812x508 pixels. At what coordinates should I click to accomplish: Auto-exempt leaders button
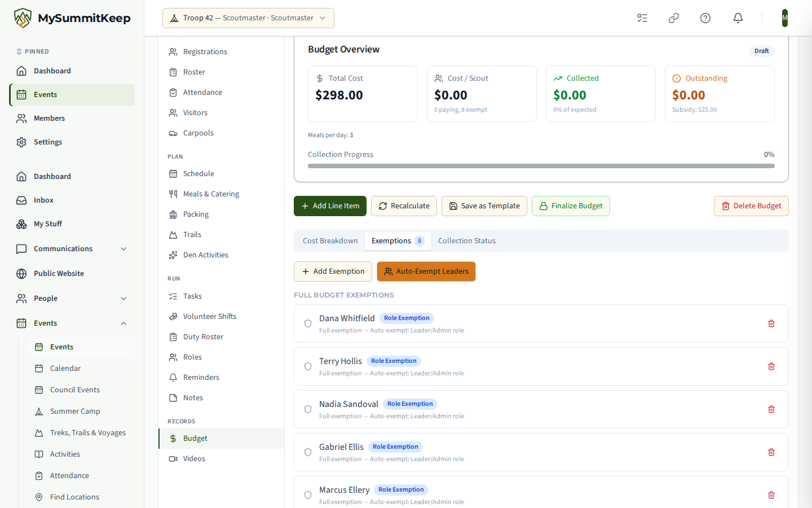click(426, 271)
